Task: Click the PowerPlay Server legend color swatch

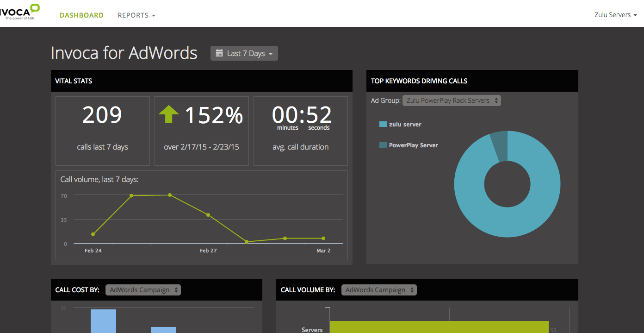Action: click(x=383, y=145)
